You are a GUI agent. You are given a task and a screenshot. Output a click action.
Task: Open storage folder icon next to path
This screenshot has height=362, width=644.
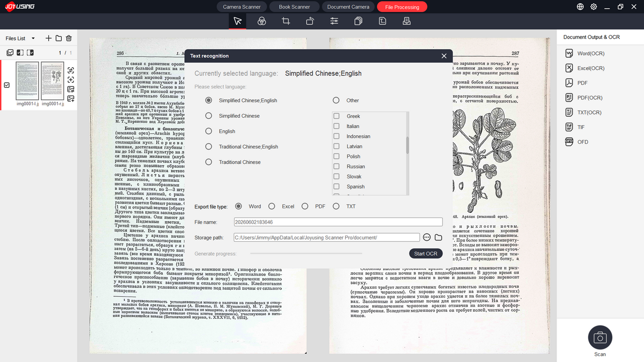(x=438, y=237)
